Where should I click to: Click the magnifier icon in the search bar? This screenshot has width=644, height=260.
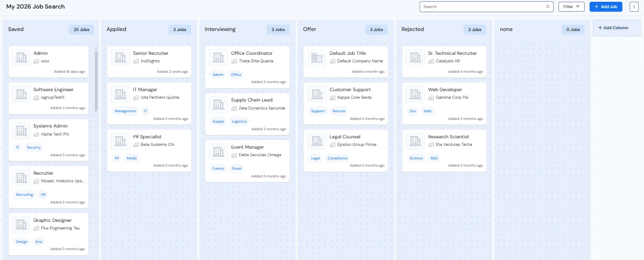[548, 7]
